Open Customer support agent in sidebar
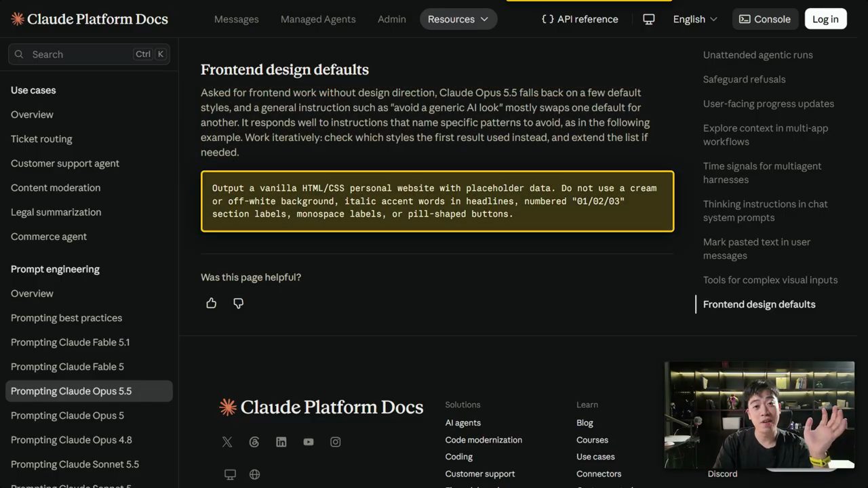 [65, 163]
